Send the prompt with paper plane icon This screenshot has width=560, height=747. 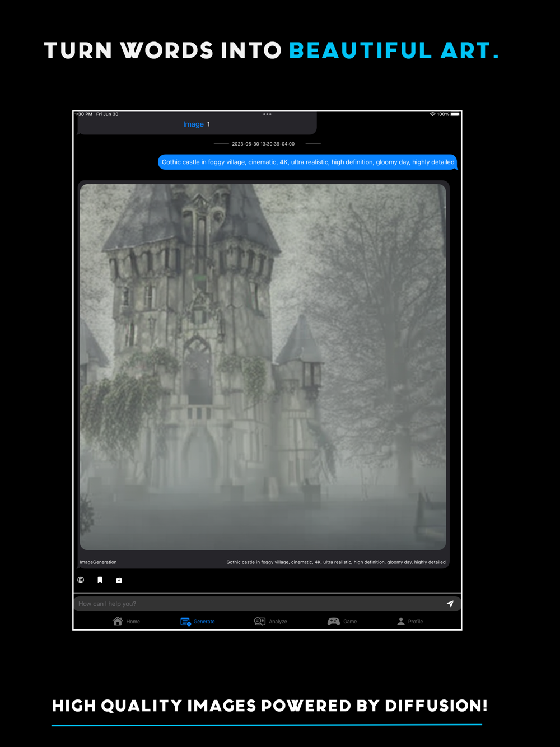(x=450, y=604)
